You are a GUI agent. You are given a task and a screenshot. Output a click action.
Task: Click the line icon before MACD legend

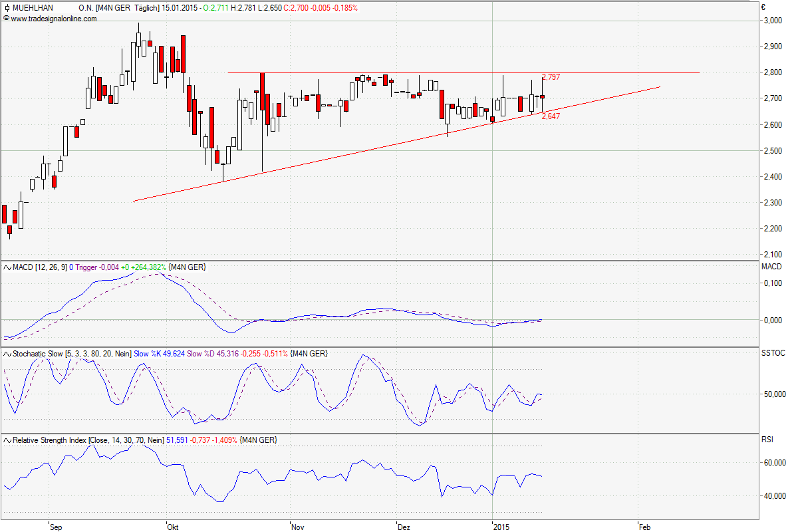coord(7,267)
